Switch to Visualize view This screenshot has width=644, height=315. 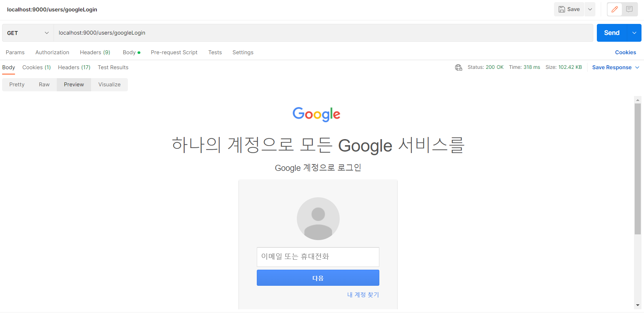pos(109,85)
